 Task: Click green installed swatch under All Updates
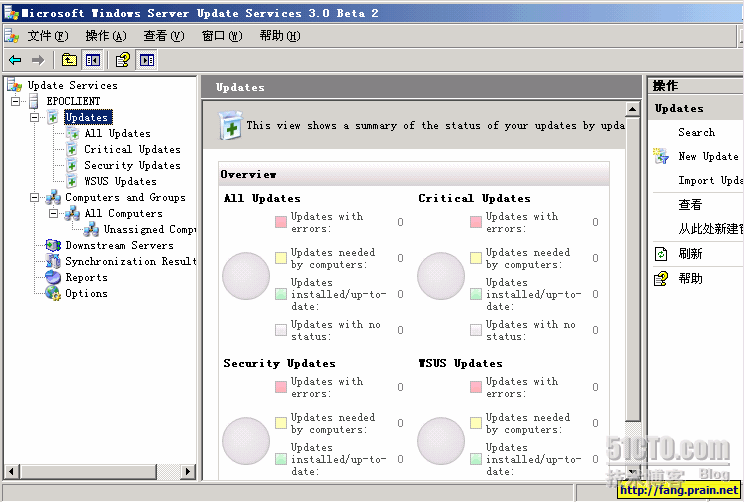click(x=281, y=294)
